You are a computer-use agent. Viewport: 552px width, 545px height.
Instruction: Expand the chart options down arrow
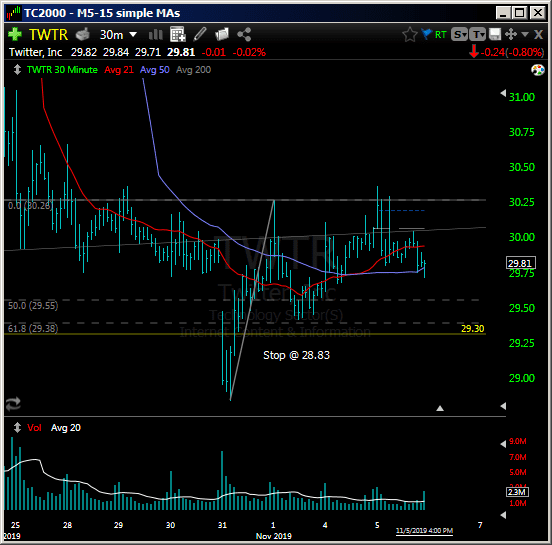click(525, 35)
